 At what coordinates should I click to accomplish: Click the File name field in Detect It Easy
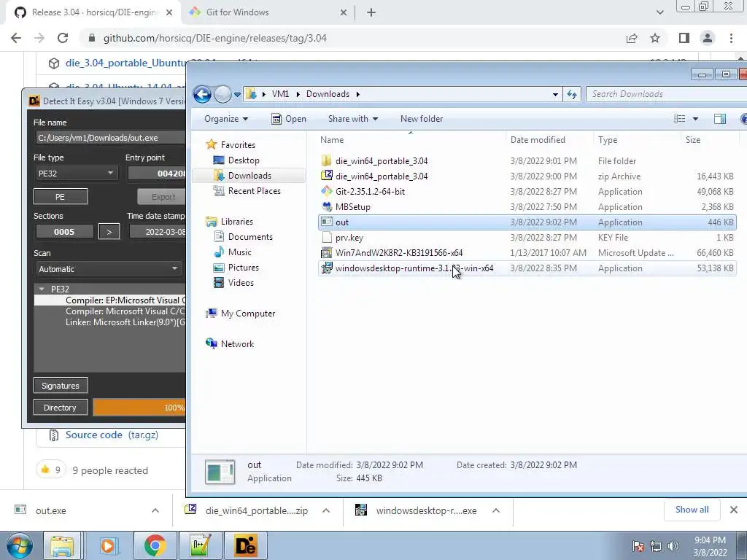click(x=109, y=138)
